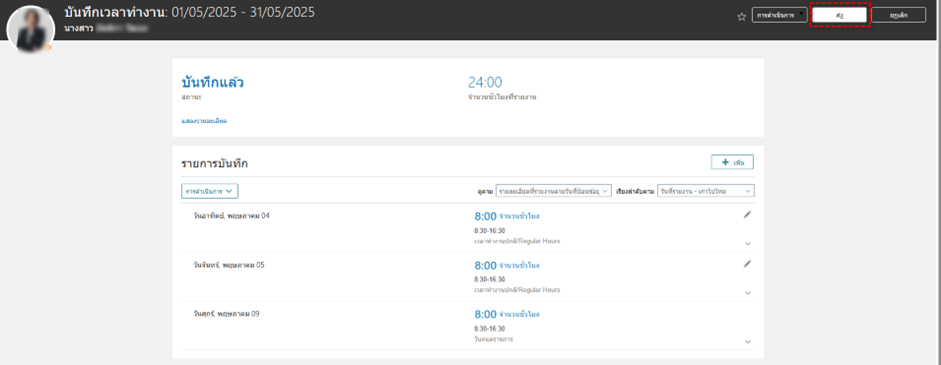Screen dimensions: 941x365
Task: Open the Actions dropdown under entries list
Action: 209,191
